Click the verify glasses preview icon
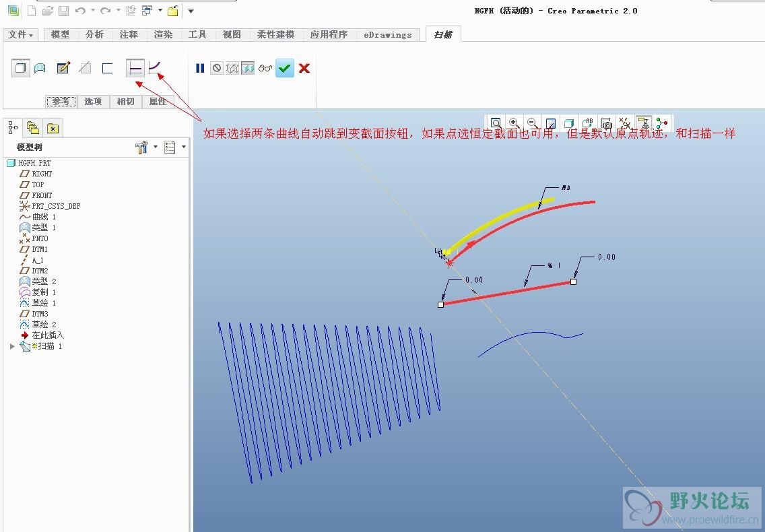765x532 pixels. click(x=265, y=68)
